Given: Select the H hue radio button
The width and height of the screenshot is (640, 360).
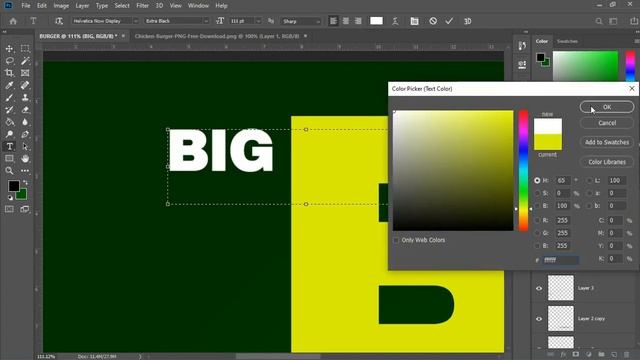Looking at the screenshot, I should (x=537, y=180).
